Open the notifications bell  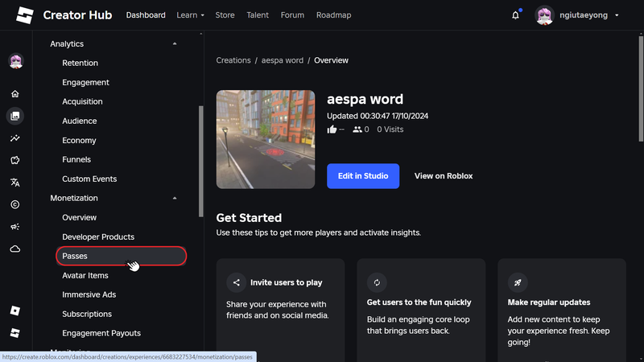[515, 15]
